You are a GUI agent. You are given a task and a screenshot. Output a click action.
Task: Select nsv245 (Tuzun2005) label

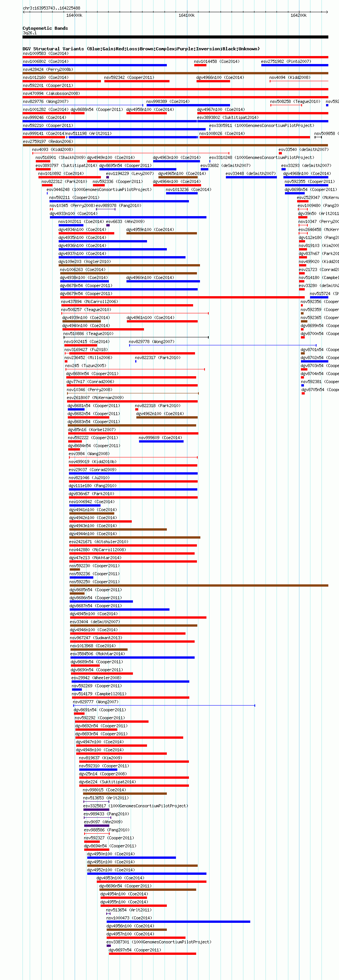pos(86,366)
